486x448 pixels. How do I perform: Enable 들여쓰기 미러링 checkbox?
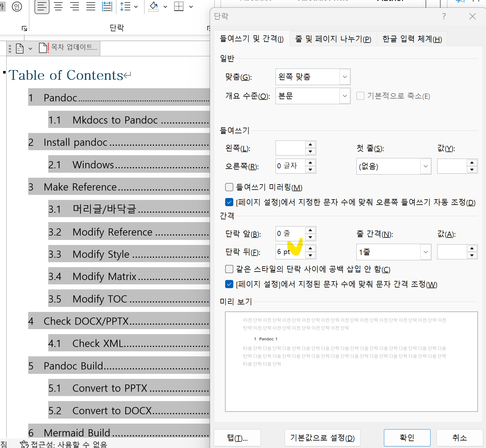tap(229, 187)
